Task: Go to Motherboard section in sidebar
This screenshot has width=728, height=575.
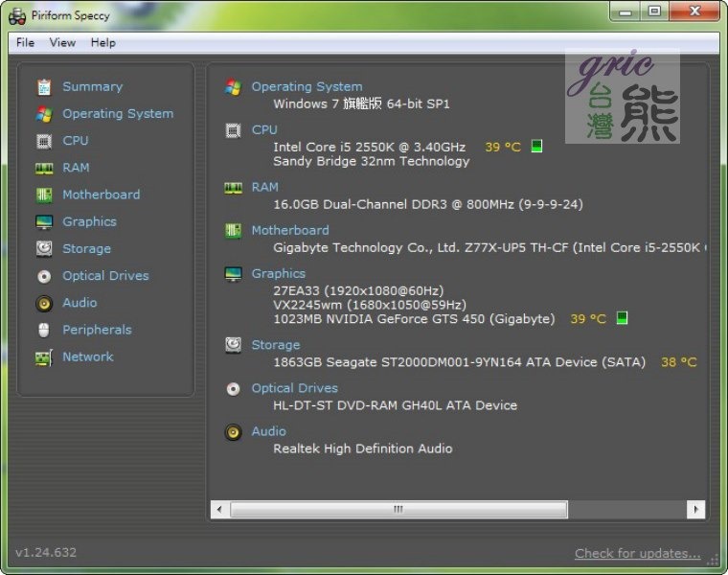Action: (x=102, y=195)
